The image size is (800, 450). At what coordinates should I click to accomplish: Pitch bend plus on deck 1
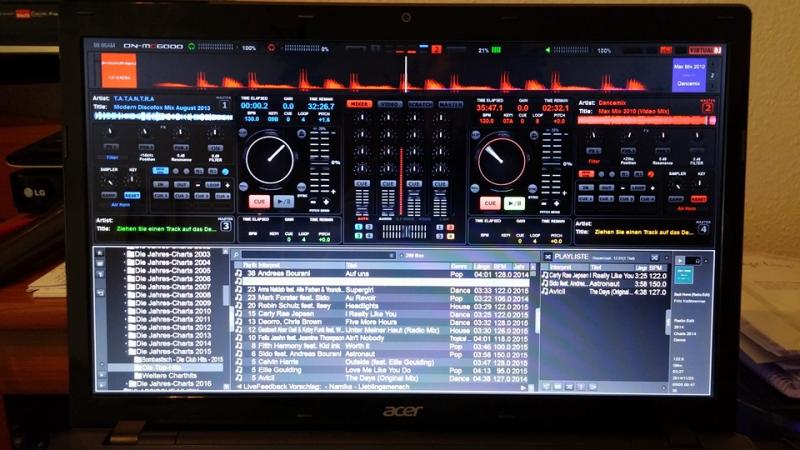coord(326,202)
